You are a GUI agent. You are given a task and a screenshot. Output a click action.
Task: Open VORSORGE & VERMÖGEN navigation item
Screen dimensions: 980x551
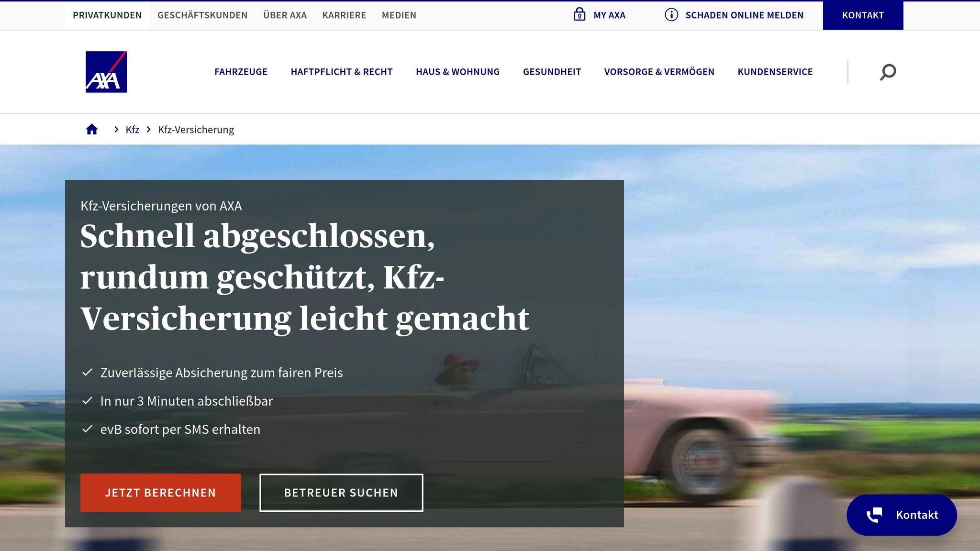pyautogui.click(x=659, y=72)
